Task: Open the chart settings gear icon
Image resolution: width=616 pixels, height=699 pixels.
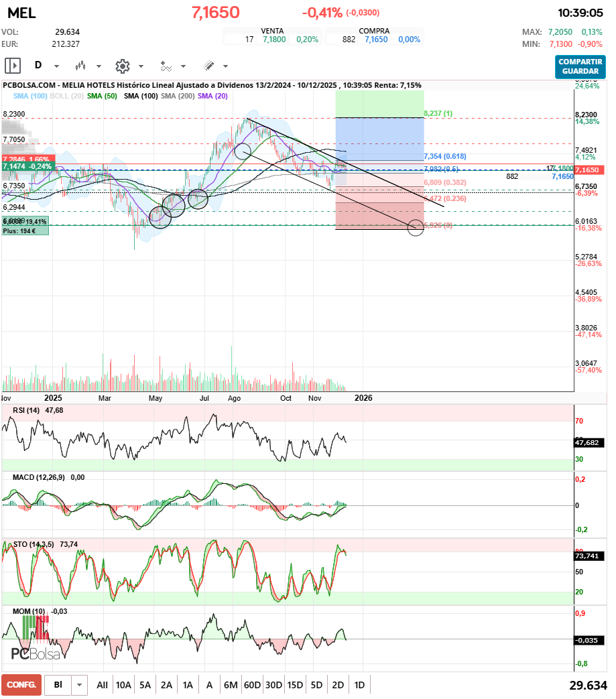Action: (122, 66)
